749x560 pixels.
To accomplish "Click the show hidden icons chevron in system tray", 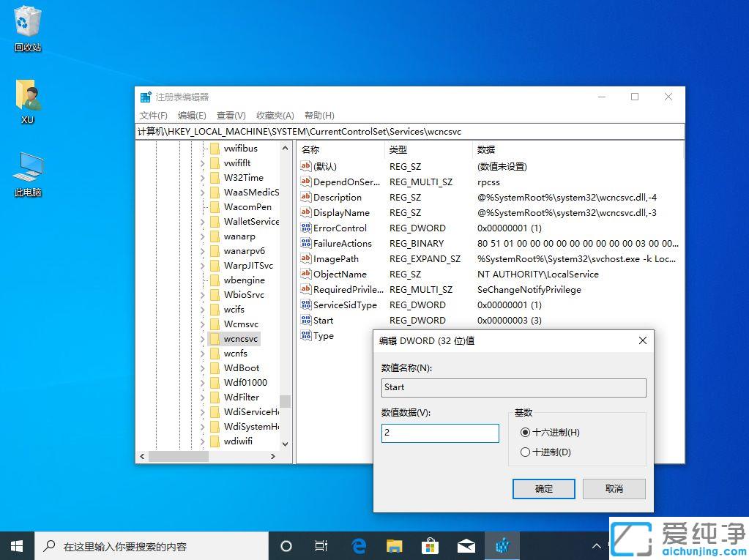I will (x=597, y=545).
